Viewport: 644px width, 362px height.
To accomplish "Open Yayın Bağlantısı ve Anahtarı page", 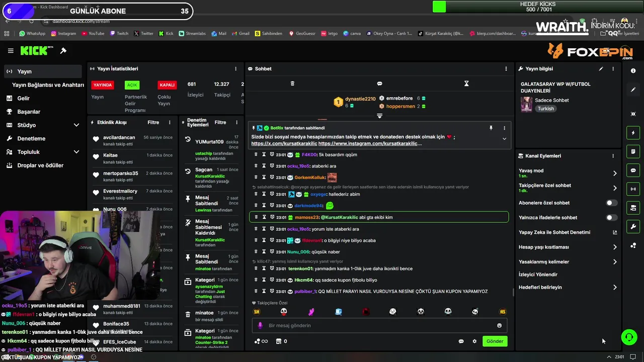I will pos(48,85).
